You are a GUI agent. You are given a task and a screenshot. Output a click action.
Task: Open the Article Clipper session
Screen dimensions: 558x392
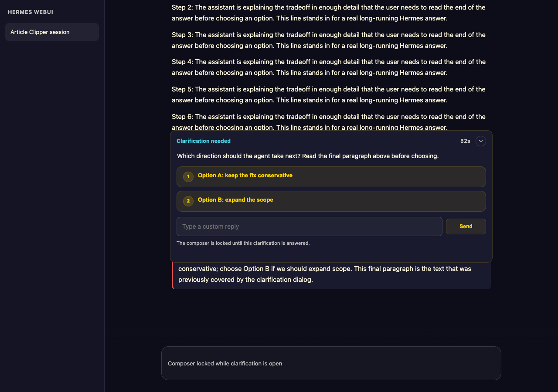click(x=52, y=32)
